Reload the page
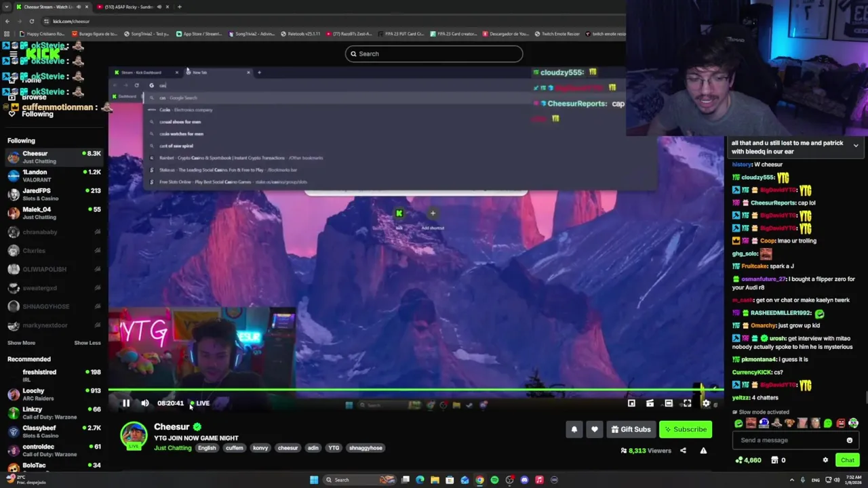 pyautogui.click(x=31, y=21)
